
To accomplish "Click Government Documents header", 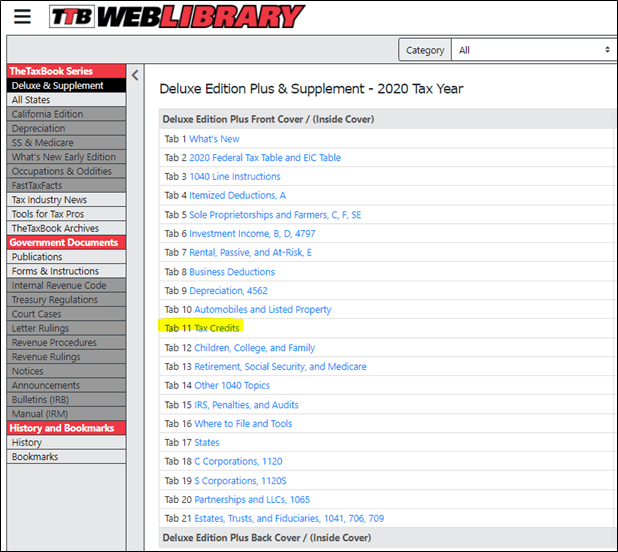I will tap(66, 242).
